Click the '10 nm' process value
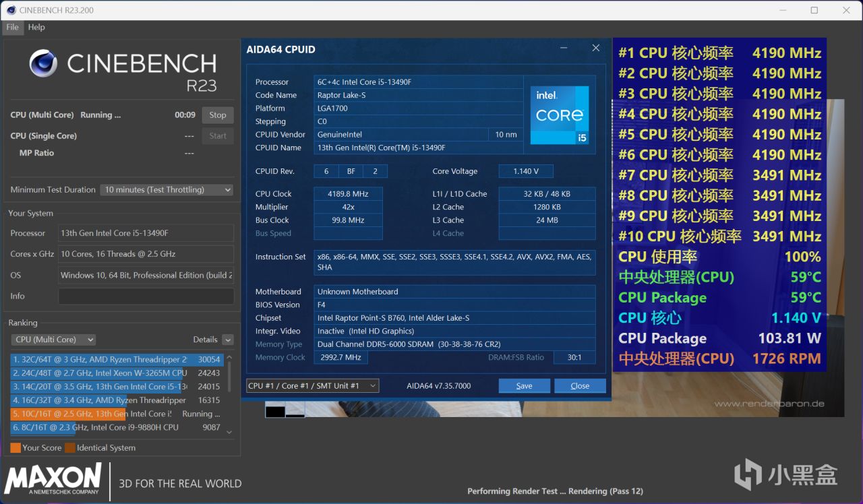The height and width of the screenshot is (504, 863). click(x=506, y=135)
